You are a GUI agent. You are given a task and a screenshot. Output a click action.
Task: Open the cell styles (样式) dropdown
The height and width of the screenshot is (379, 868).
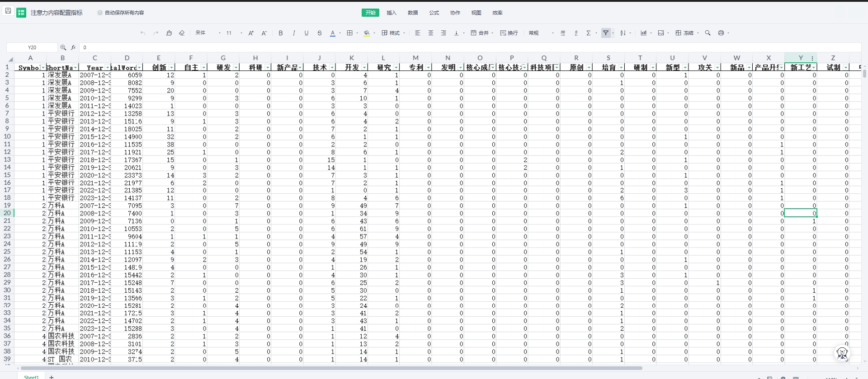(x=393, y=33)
